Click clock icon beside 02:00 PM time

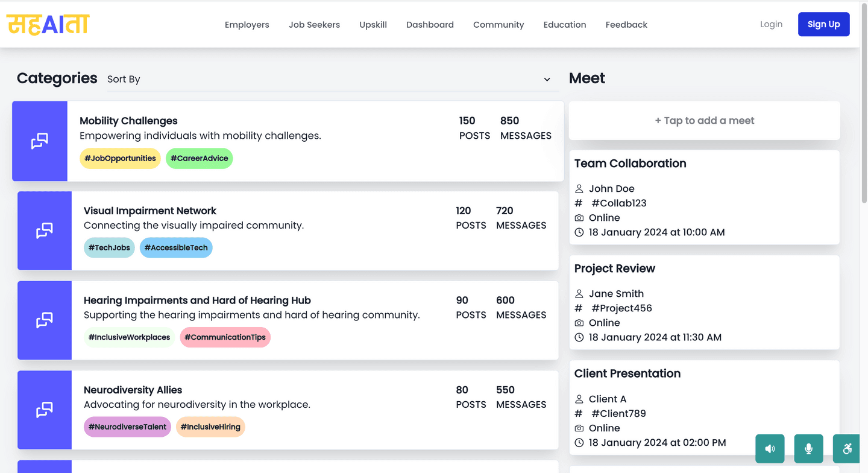[x=579, y=442]
